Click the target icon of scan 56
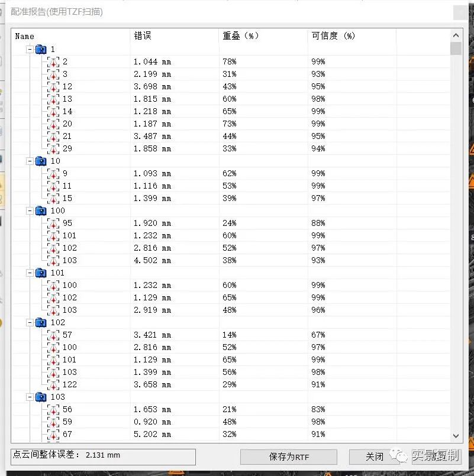 (53, 410)
